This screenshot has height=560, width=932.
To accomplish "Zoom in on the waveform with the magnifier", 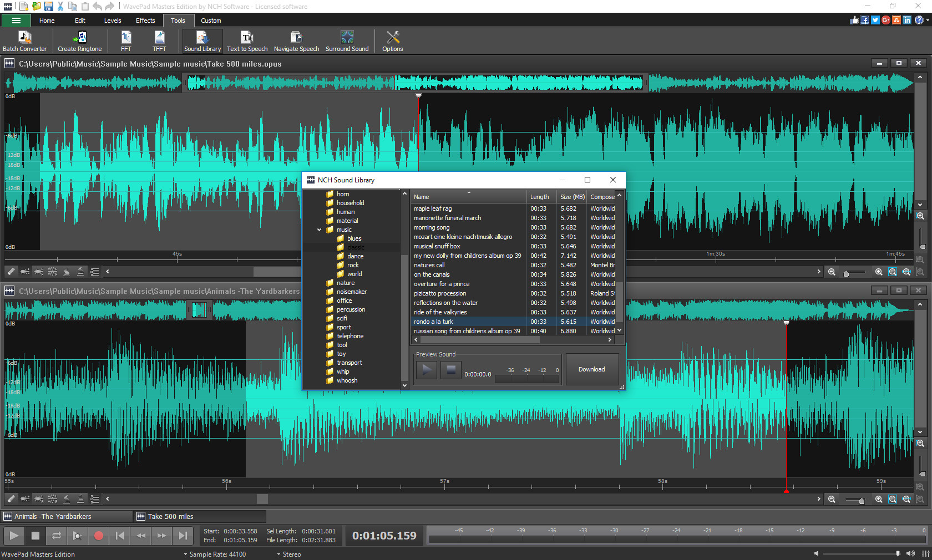I will (879, 272).
